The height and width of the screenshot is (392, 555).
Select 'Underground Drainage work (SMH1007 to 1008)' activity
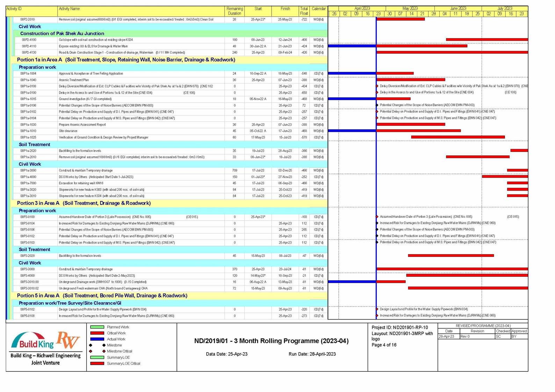click(x=103, y=282)
